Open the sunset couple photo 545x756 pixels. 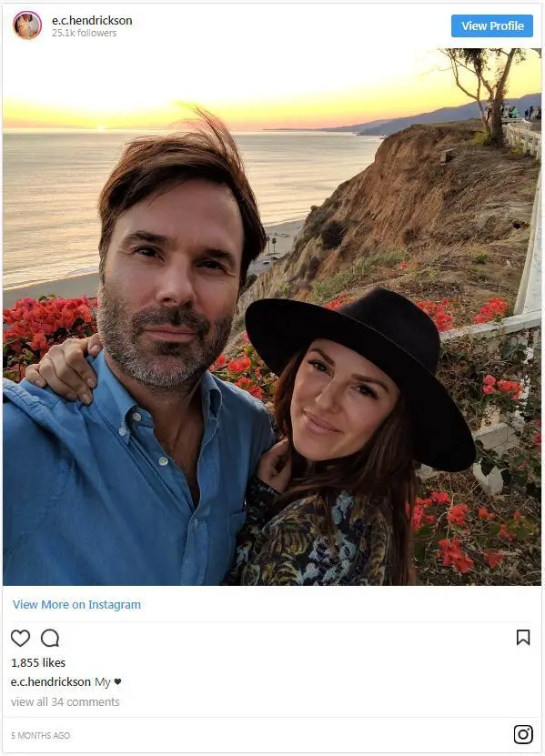[272, 317]
